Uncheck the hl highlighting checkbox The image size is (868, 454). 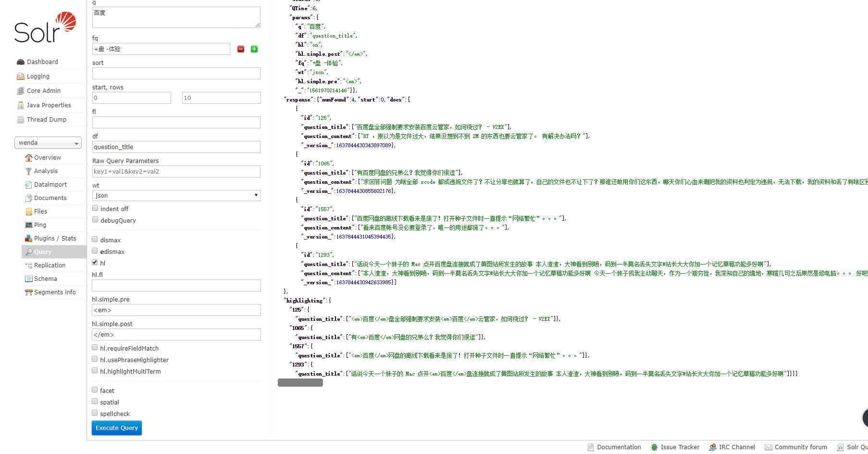coord(95,263)
